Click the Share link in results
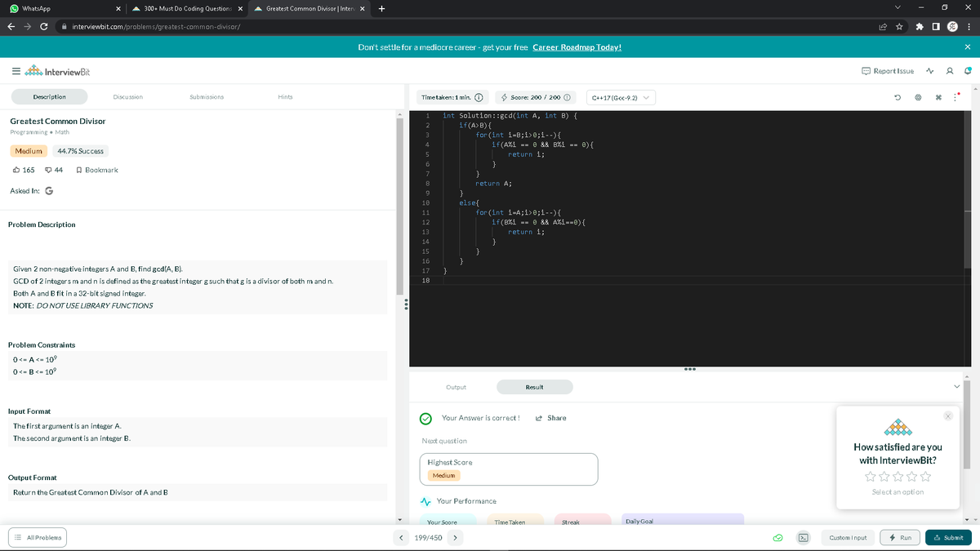Image resolution: width=980 pixels, height=551 pixels. click(550, 418)
